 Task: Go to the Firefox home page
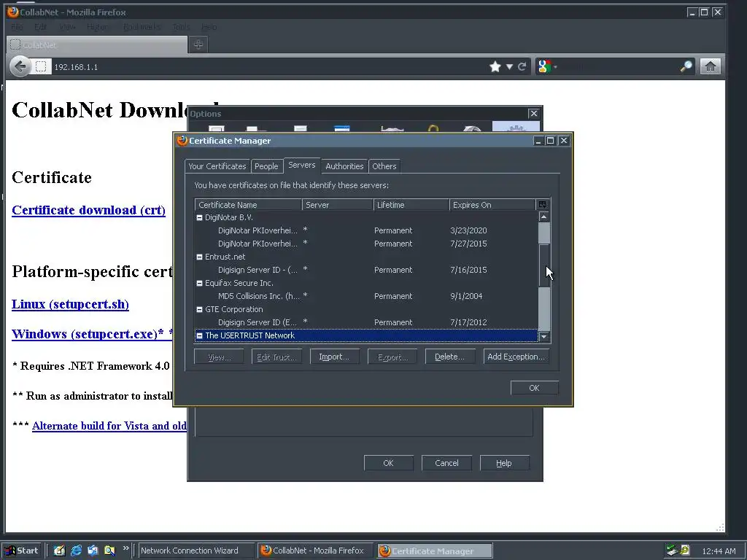point(710,66)
